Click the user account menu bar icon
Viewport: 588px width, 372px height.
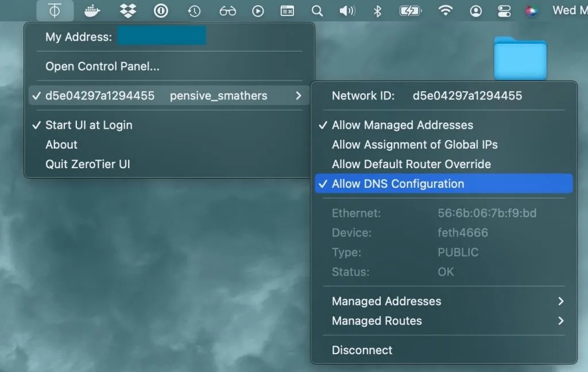coord(476,11)
